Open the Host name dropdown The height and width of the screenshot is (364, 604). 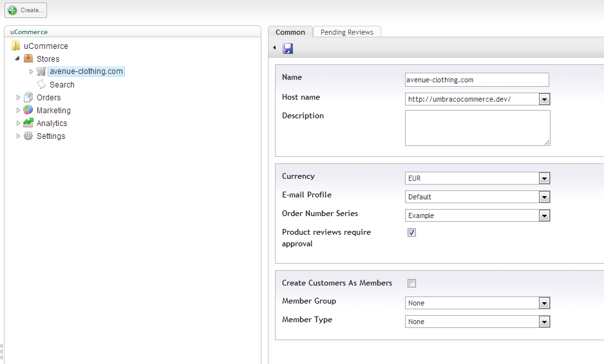(x=544, y=100)
